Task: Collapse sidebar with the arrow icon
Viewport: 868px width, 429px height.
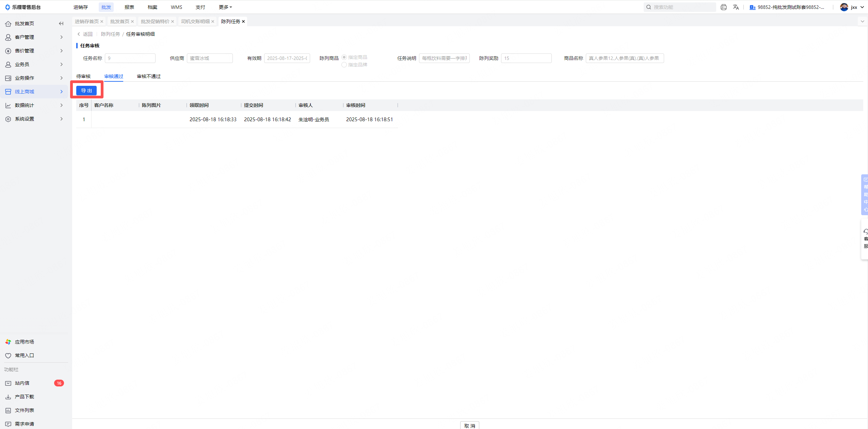Action: [x=61, y=23]
